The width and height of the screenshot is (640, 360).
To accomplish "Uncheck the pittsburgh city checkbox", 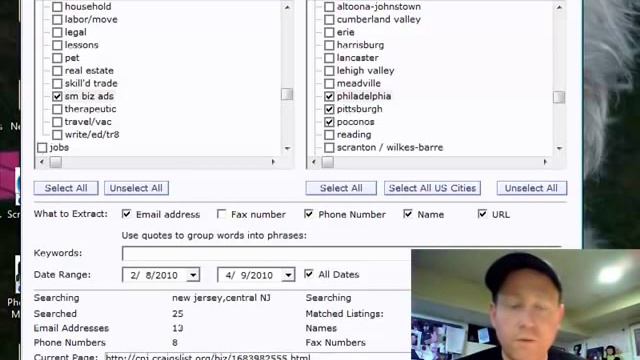I will click(329, 109).
